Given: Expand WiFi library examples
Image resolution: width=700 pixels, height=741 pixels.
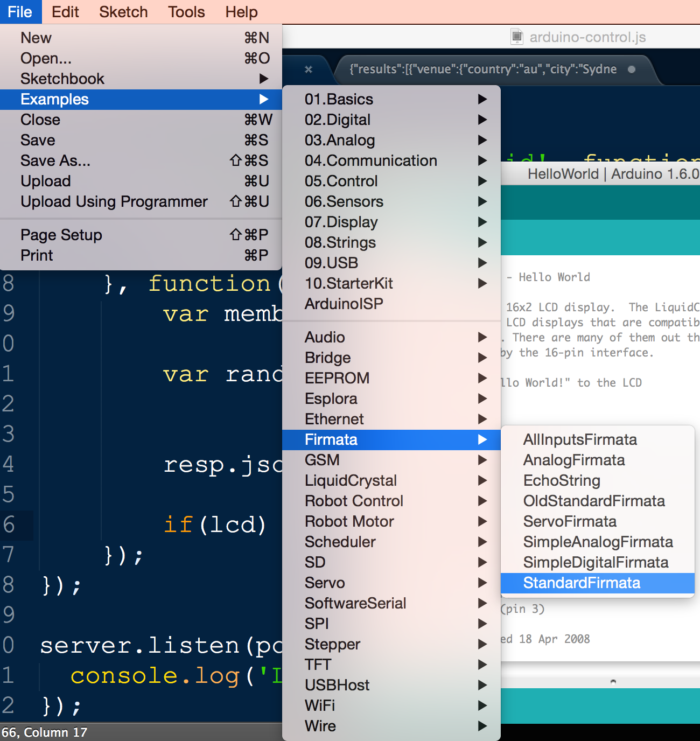Looking at the screenshot, I should [x=391, y=705].
